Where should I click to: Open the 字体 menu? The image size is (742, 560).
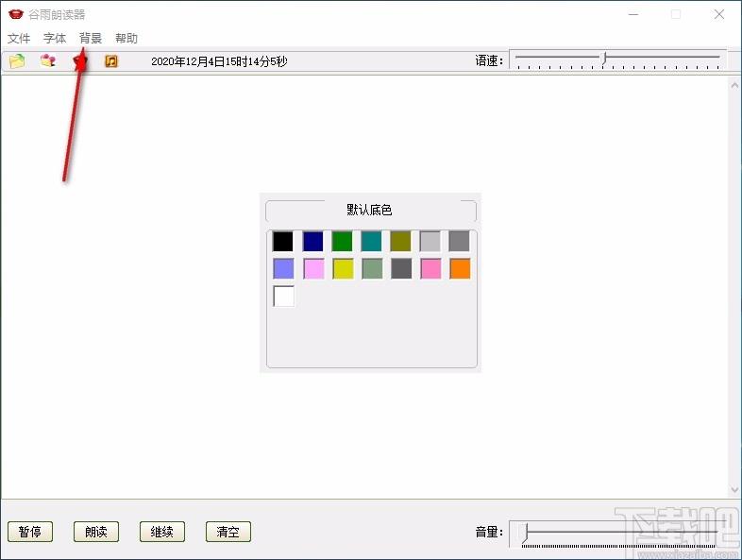pos(55,39)
